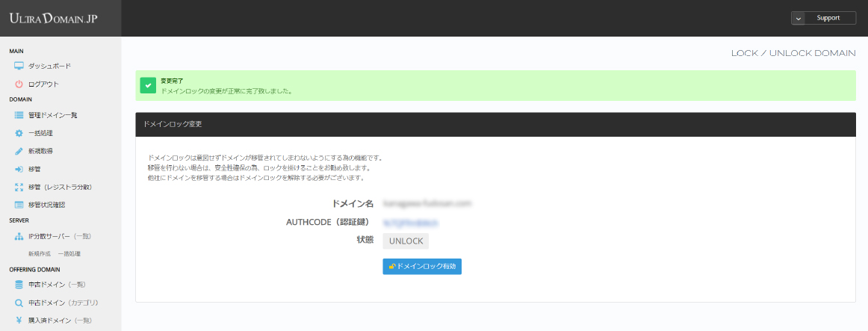Select ログアウト in the sidebar

click(x=44, y=84)
